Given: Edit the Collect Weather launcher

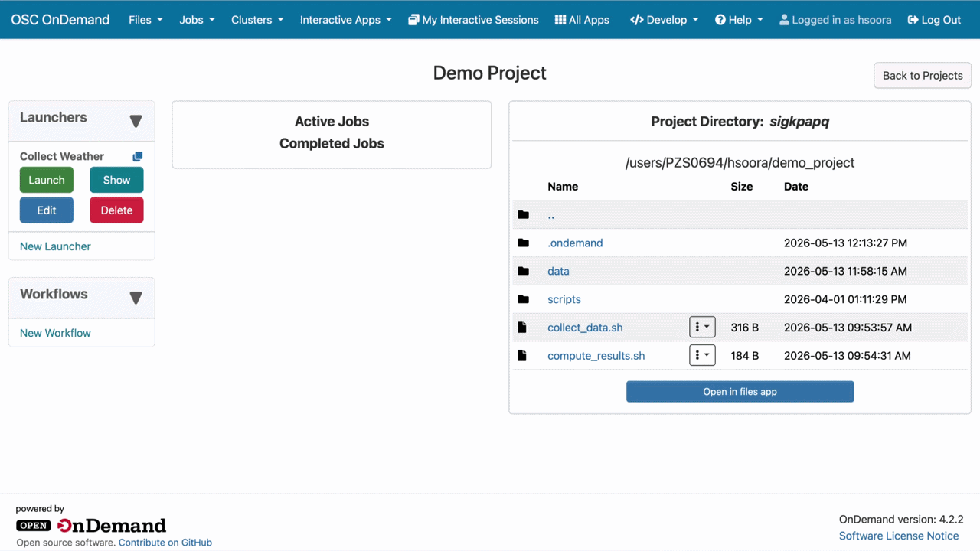Looking at the screenshot, I should pyautogui.click(x=47, y=210).
